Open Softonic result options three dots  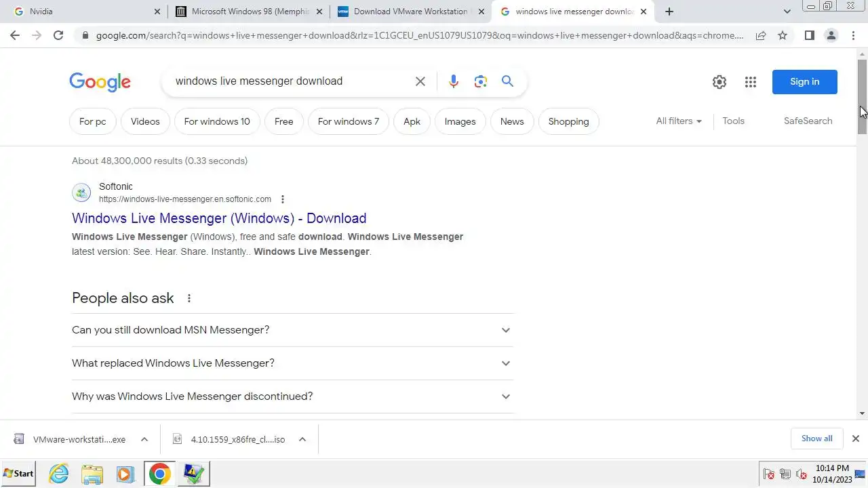pyautogui.click(x=283, y=199)
